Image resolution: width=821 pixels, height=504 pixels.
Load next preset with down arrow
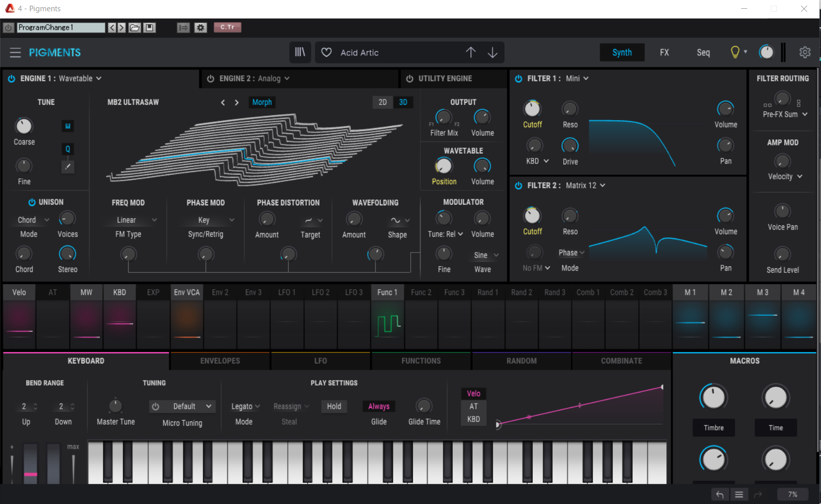tap(492, 52)
